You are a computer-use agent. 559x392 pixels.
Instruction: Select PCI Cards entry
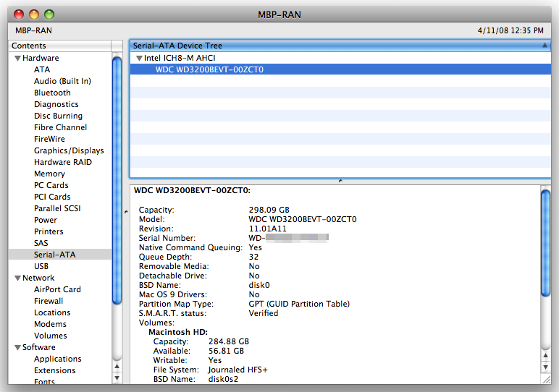[52, 197]
